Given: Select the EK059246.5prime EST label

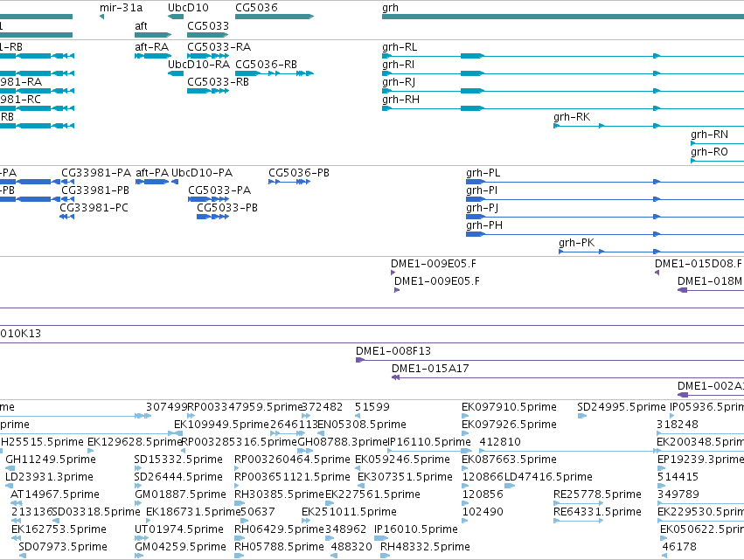Looking at the screenshot, I should [402, 459].
